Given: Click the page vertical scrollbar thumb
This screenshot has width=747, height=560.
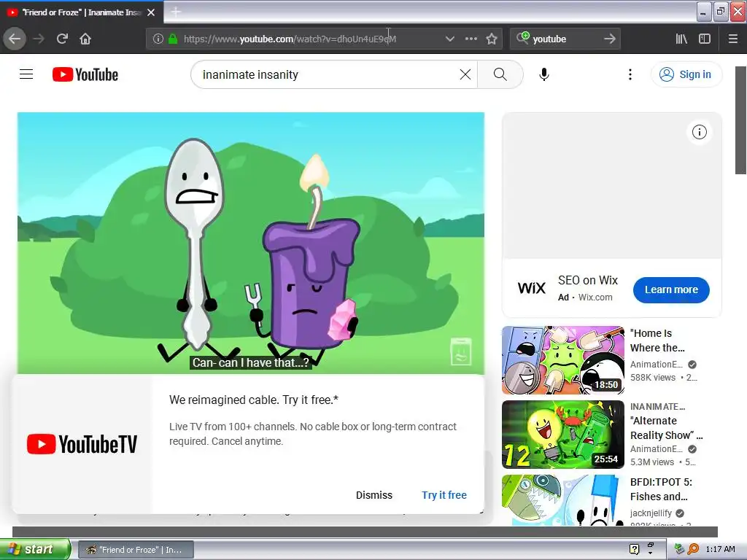Looking at the screenshot, I should 741,120.
